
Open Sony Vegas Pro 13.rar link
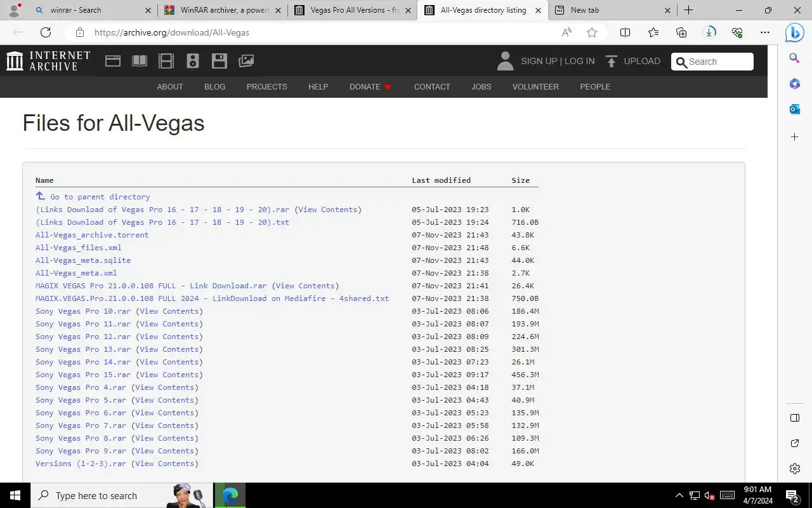pos(83,349)
